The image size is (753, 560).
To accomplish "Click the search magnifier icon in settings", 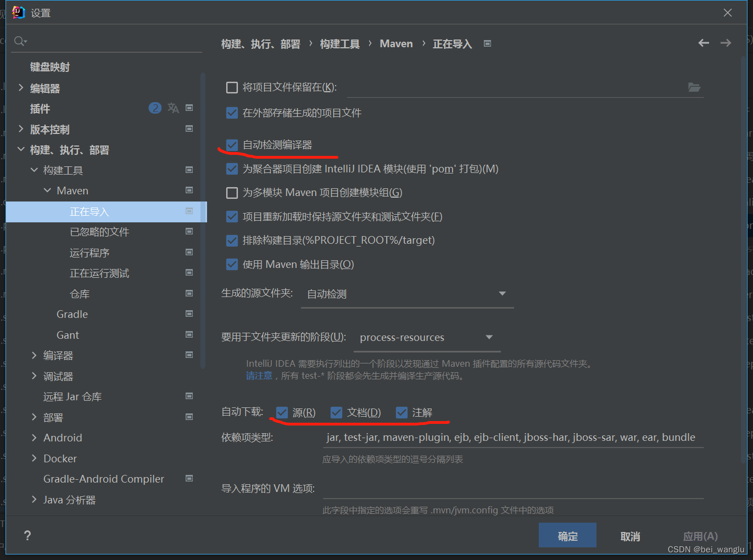I will pyautogui.click(x=20, y=41).
